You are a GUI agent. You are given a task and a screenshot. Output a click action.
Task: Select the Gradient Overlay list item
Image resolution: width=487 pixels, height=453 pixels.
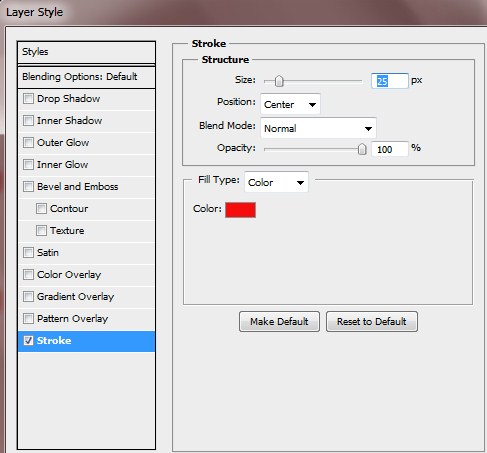[86, 297]
